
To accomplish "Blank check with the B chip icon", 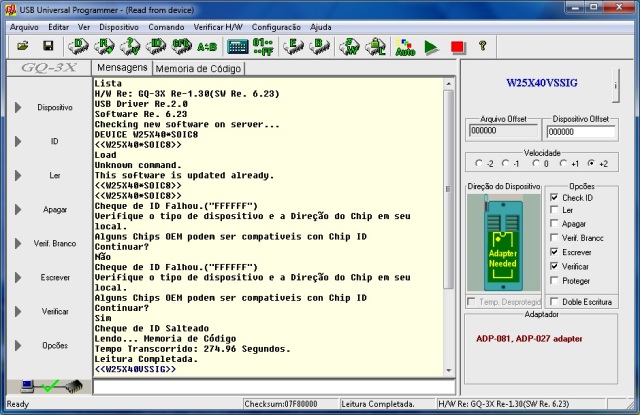I will (x=320, y=46).
